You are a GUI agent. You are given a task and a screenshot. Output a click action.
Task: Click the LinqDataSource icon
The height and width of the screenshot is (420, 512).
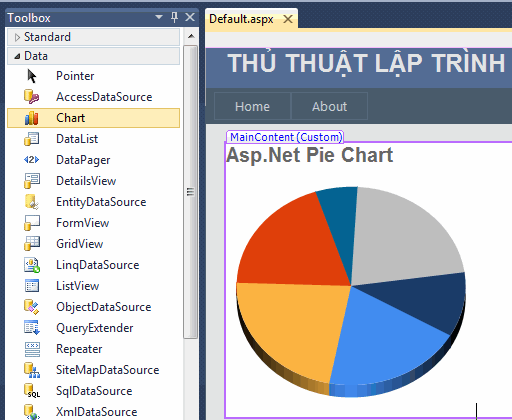click(32, 265)
